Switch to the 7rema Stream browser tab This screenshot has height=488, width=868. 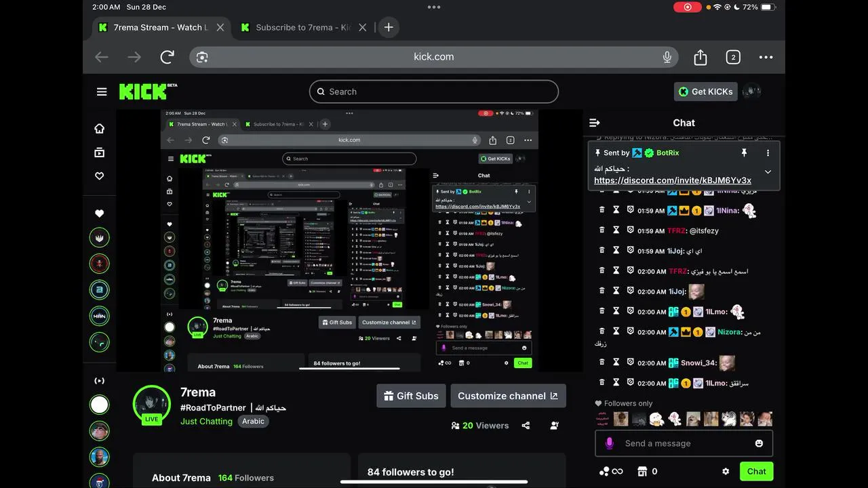[161, 27]
